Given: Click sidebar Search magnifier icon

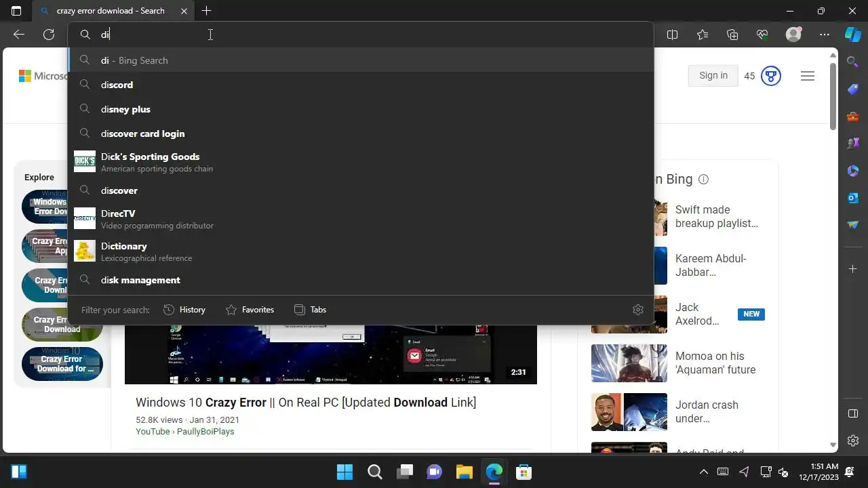Looking at the screenshot, I should (x=853, y=62).
